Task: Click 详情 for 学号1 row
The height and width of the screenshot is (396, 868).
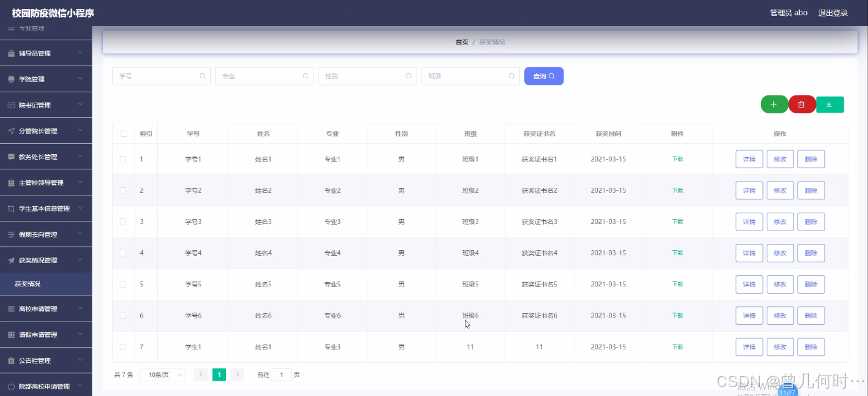Action: point(750,159)
